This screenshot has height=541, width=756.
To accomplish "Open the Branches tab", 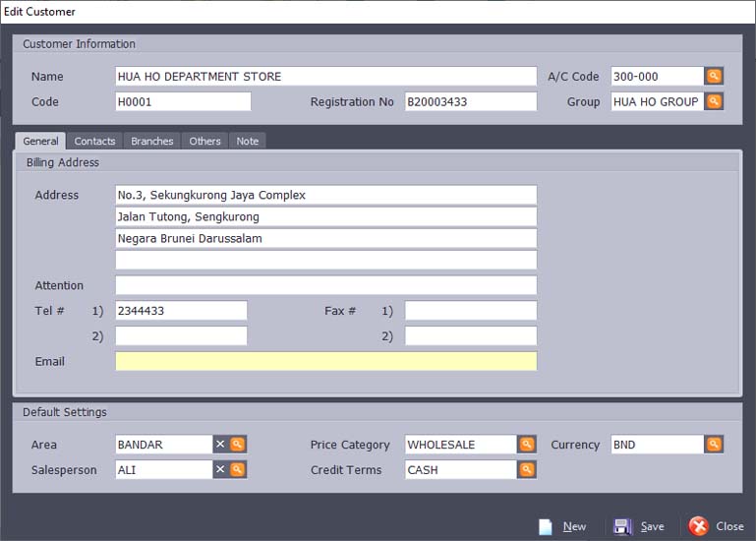I will click(151, 141).
